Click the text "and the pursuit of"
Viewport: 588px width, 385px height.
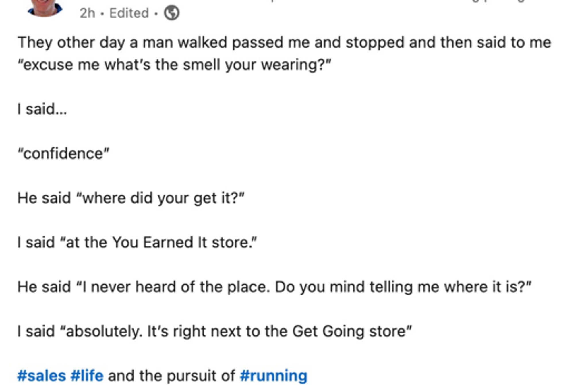pos(172,376)
